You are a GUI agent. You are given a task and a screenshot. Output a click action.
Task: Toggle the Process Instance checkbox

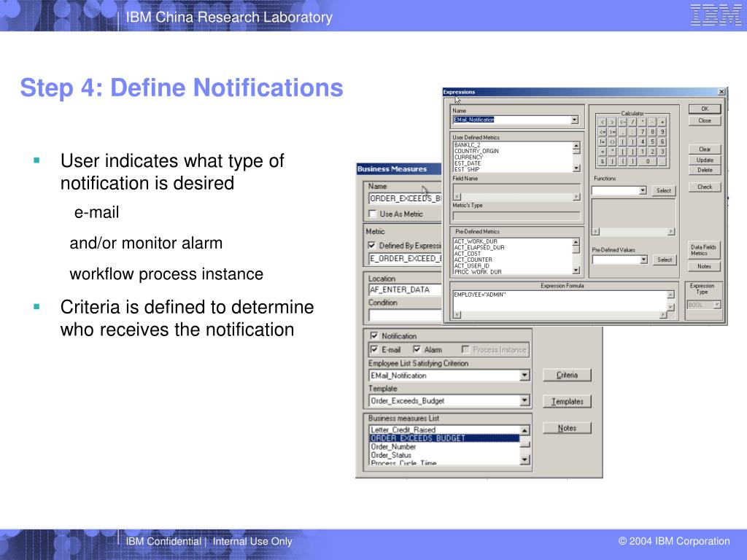coord(465,349)
